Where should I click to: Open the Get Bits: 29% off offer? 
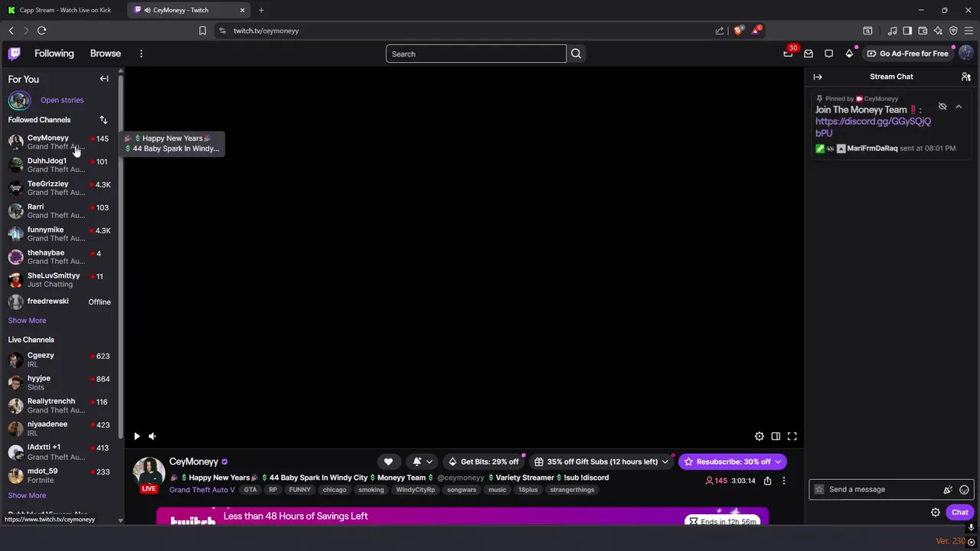(484, 461)
